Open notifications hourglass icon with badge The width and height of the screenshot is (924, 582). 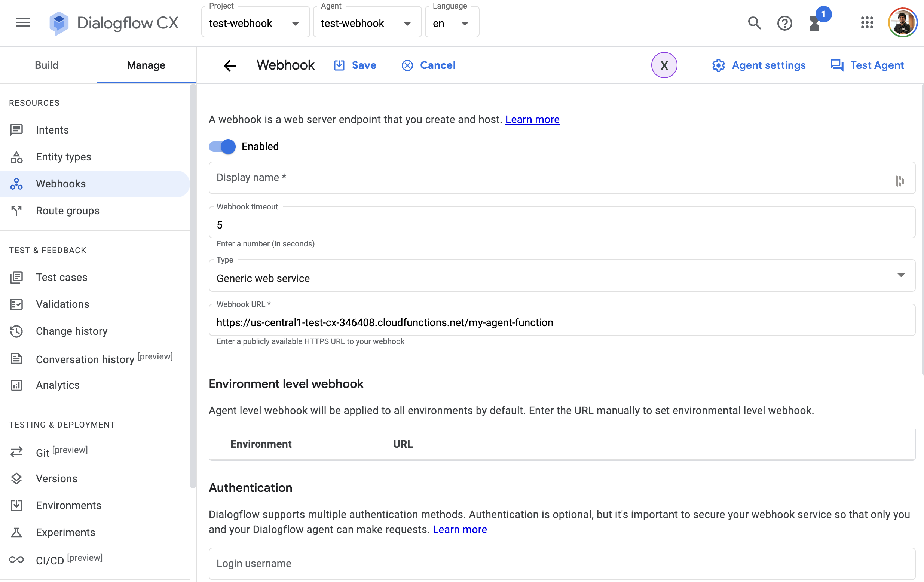[x=815, y=23]
